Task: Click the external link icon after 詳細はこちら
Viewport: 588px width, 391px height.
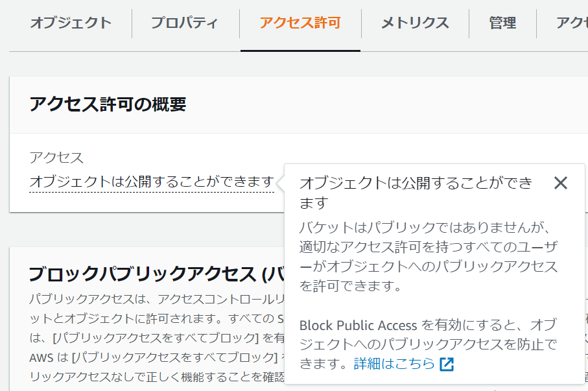Action: [x=447, y=364]
